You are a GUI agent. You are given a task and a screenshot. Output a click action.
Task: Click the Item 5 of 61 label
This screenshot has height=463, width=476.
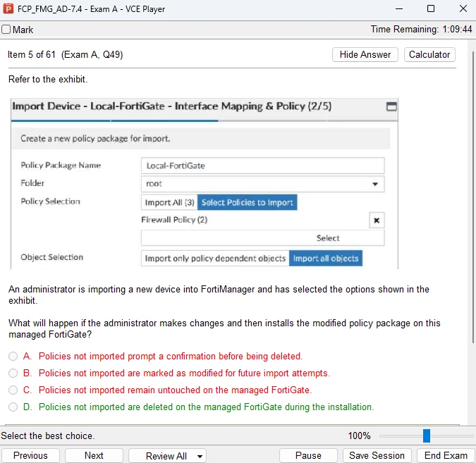[x=32, y=54]
